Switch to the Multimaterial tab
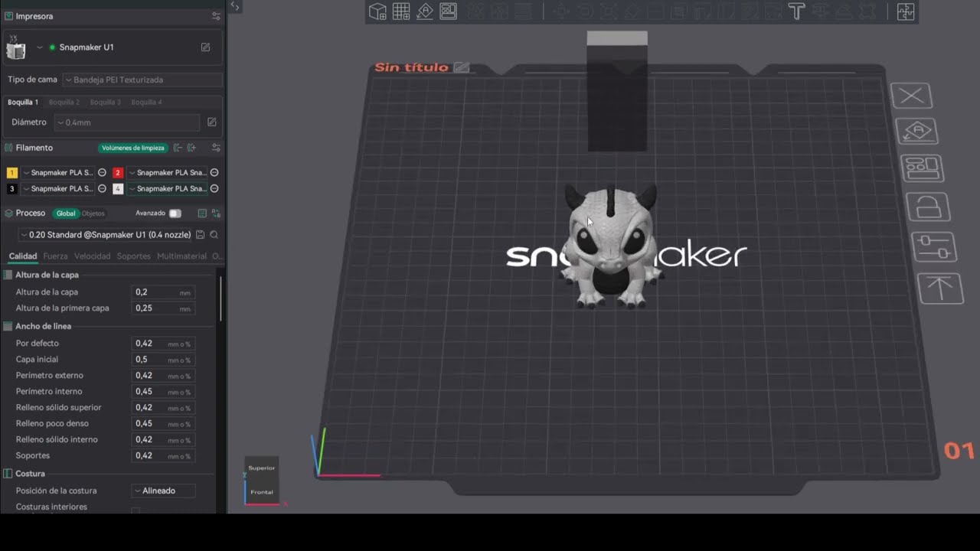This screenshot has width=980, height=551. coord(181,256)
